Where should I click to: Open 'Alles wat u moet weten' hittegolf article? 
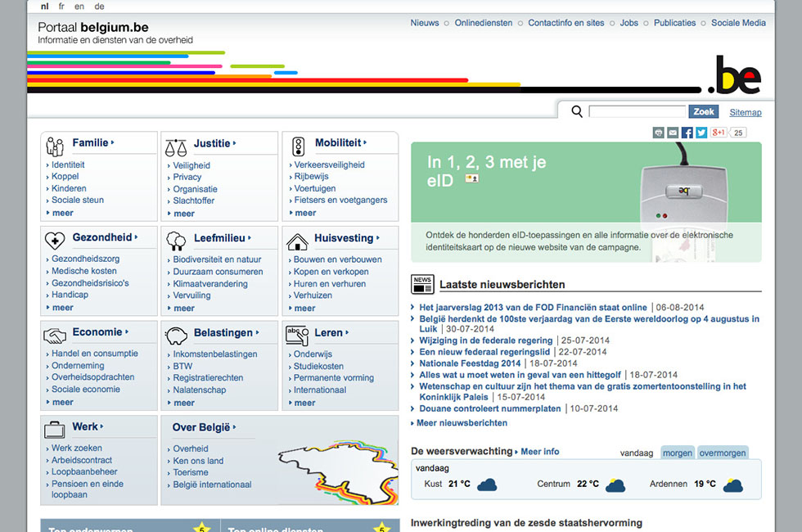point(520,375)
